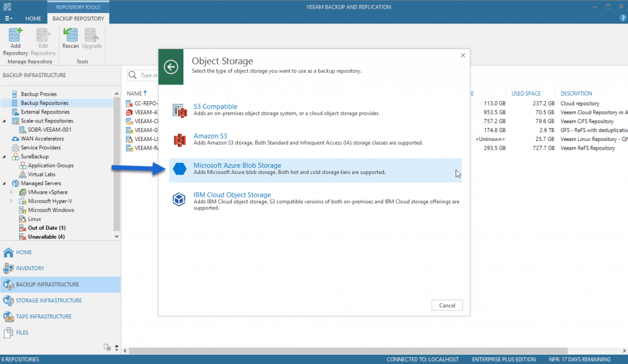
Task: Click the Edit Repository ribbon icon
Action: (x=43, y=35)
